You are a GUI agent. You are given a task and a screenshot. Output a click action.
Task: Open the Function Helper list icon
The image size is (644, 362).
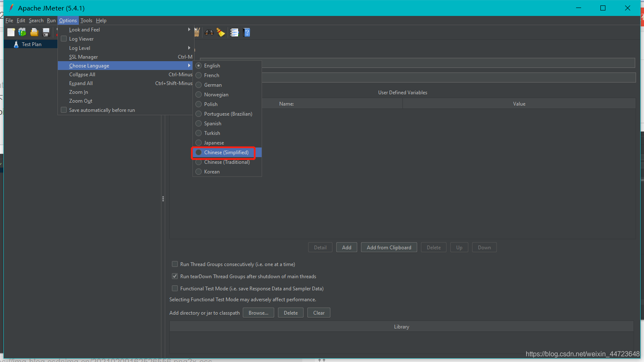(x=234, y=32)
